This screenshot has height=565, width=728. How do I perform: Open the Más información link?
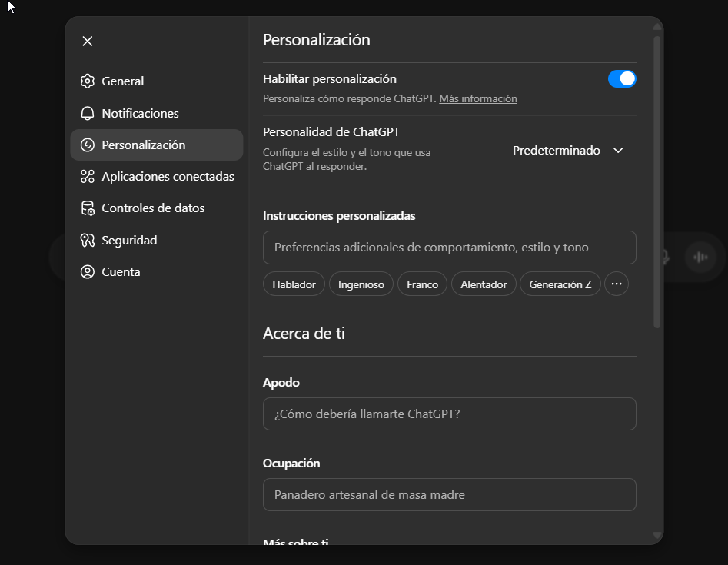[478, 98]
